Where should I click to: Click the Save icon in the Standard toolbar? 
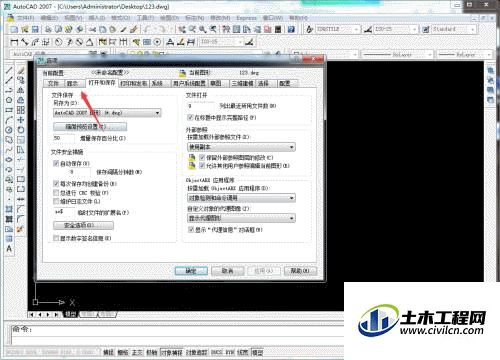tap(35, 30)
